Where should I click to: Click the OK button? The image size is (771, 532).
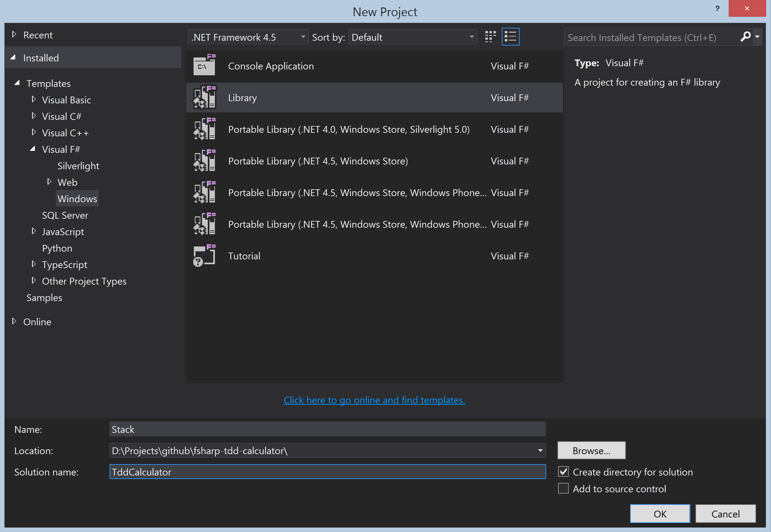(660, 513)
